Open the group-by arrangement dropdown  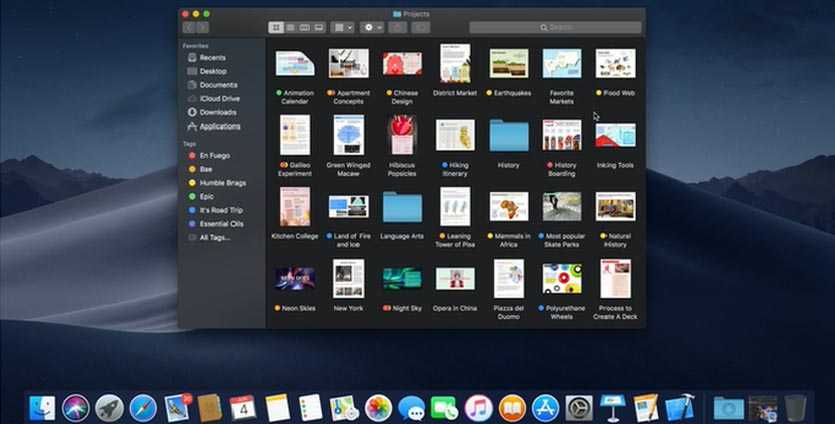coord(344,28)
